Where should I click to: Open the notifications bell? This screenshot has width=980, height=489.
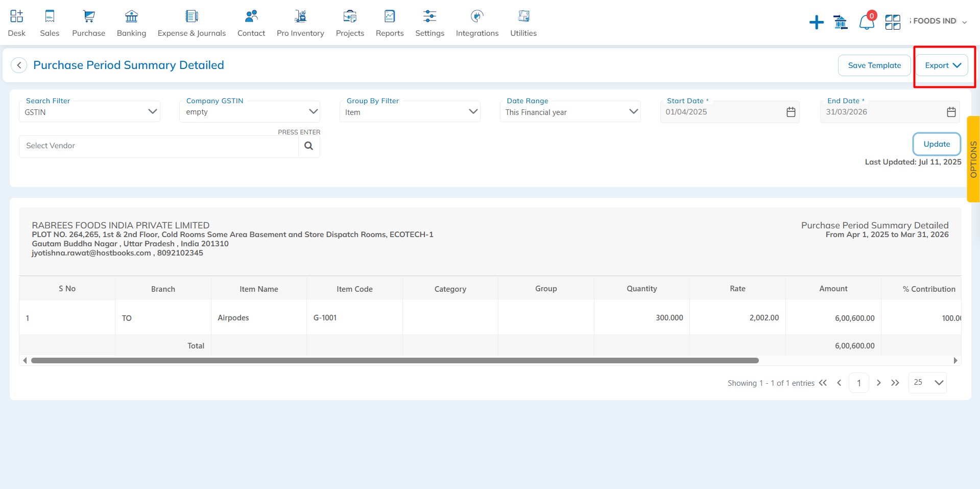[x=867, y=22]
